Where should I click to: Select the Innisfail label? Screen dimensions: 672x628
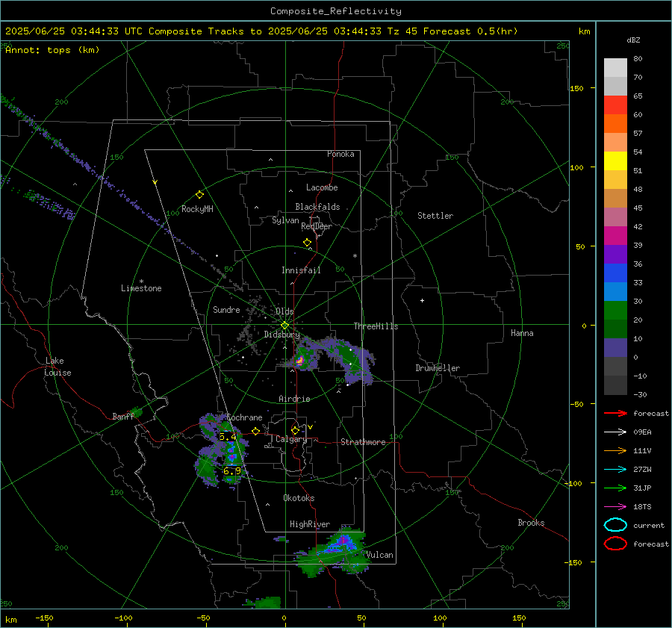point(301,270)
